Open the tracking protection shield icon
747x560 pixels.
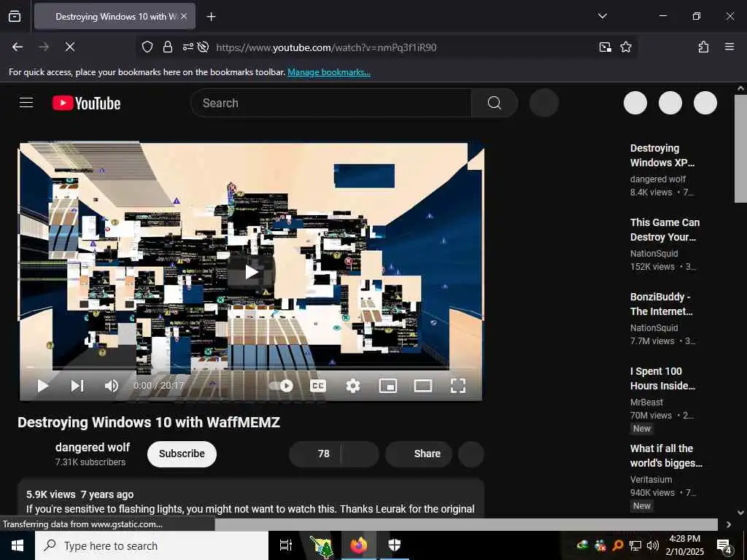[x=147, y=47]
